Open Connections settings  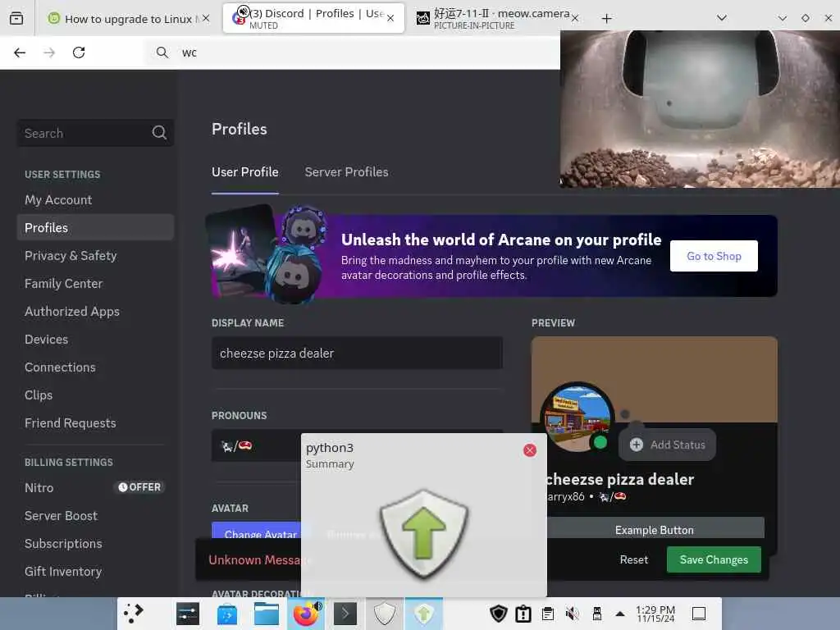coord(95,367)
